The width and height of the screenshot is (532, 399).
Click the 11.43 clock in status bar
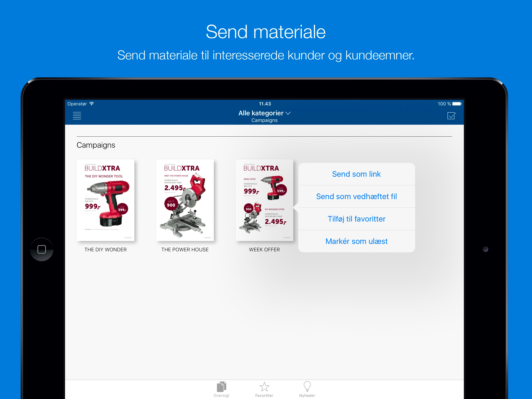[x=265, y=104]
